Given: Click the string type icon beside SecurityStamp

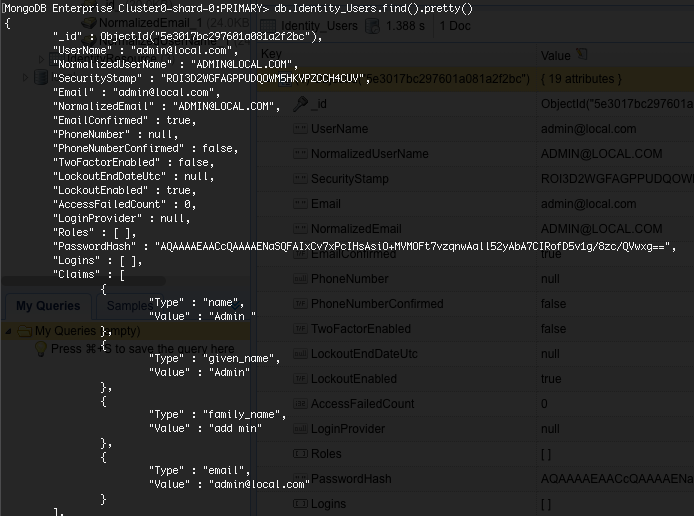Looking at the screenshot, I should click(x=300, y=179).
